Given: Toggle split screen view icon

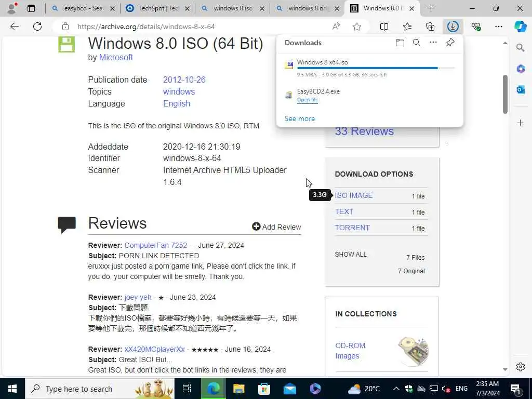Looking at the screenshot, I should pos(384,26).
